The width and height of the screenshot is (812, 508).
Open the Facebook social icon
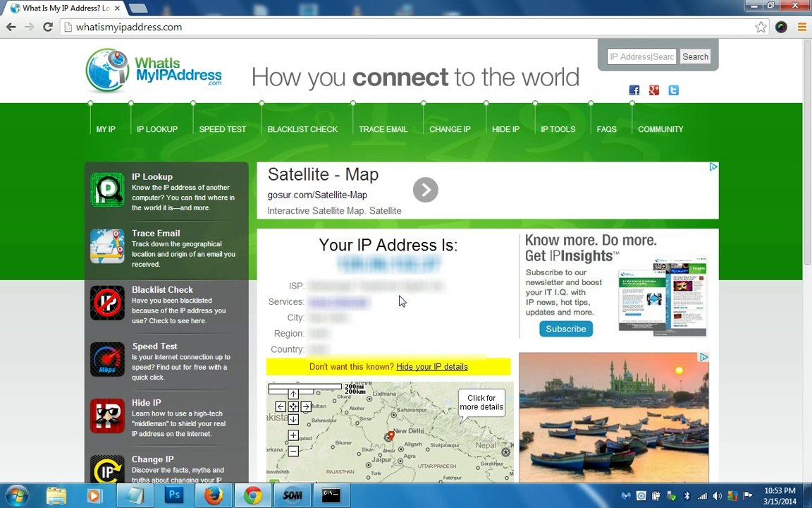[x=634, y=90]
